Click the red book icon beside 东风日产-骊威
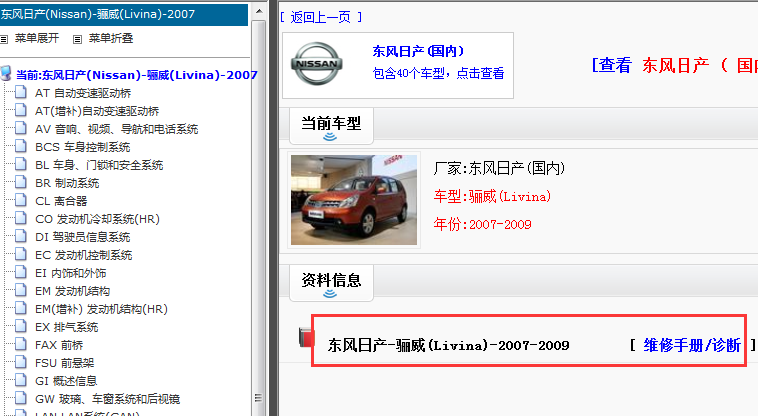The height and width of the screenshot is (416, 758). coord(306,337)
